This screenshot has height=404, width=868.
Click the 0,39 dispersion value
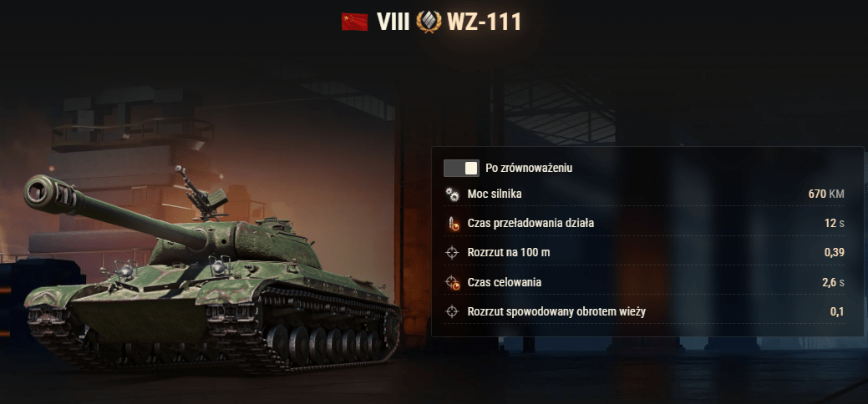point(835,253)
